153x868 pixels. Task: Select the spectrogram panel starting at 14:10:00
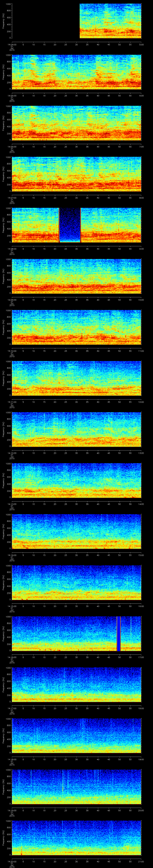click(77, 327)
